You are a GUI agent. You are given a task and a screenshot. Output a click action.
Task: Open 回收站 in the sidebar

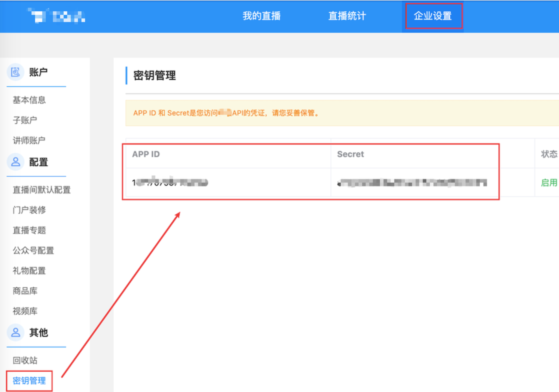[x=25, y=360]
